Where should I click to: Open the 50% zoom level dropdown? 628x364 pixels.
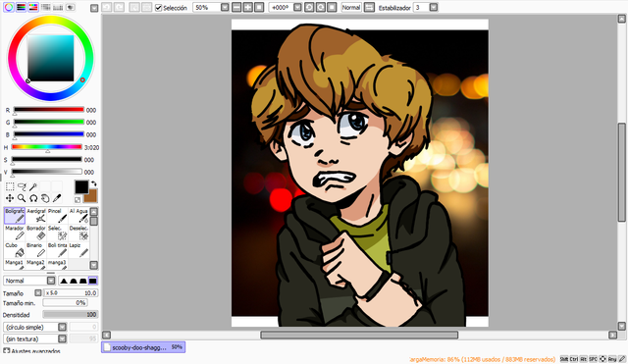(x=225, y=7)
